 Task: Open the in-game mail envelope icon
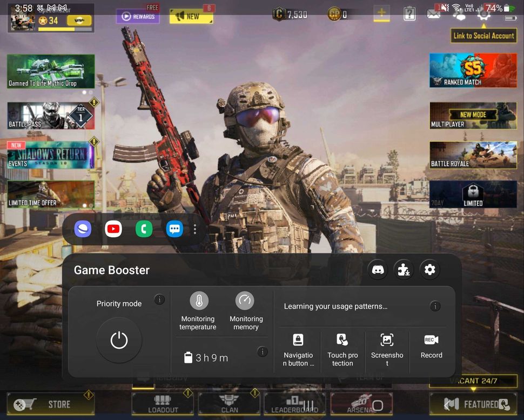pyautogui.click(x=435, y=15)
